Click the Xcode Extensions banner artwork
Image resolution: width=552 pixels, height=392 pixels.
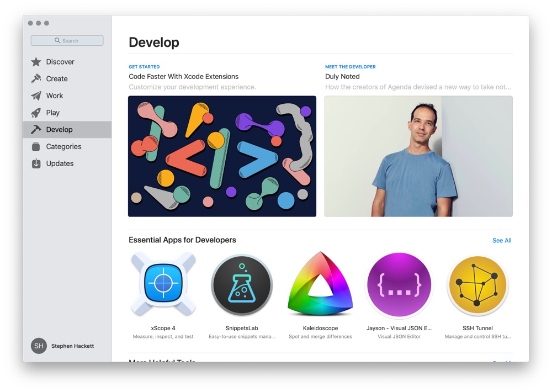point(222,156)
